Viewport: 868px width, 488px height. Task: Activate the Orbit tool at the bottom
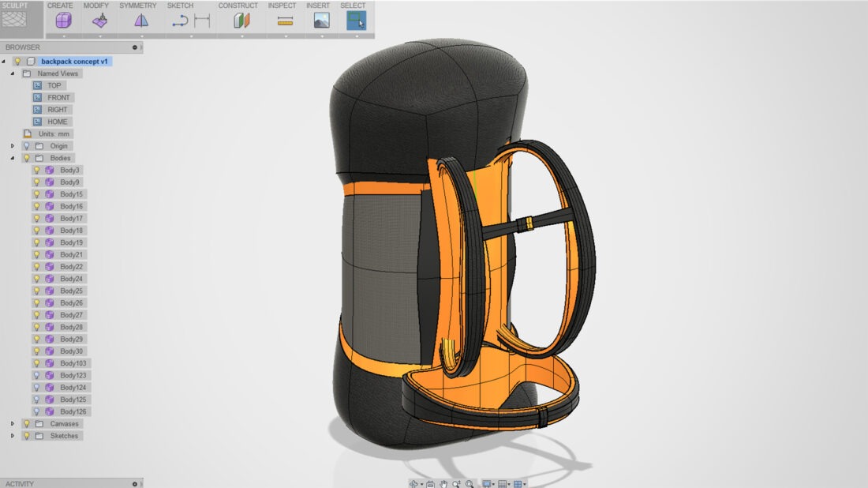pyautogui.click(x=413, y=483)
